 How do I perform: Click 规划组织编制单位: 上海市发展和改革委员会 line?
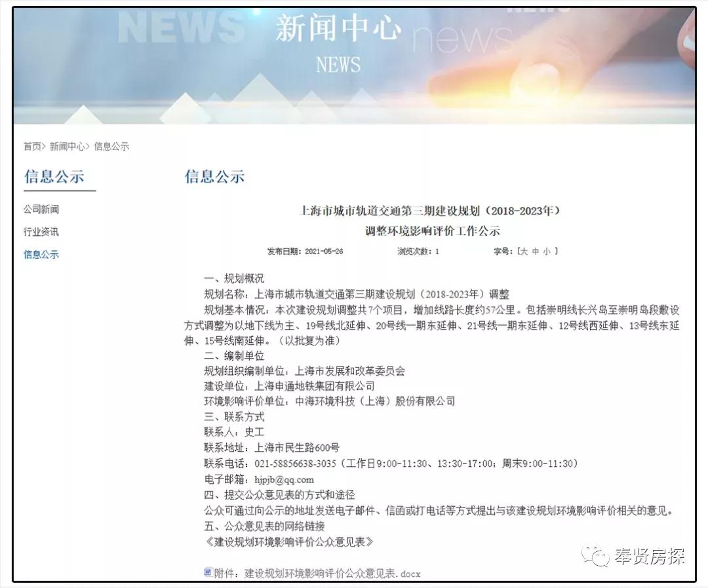[x=304, y=371]
